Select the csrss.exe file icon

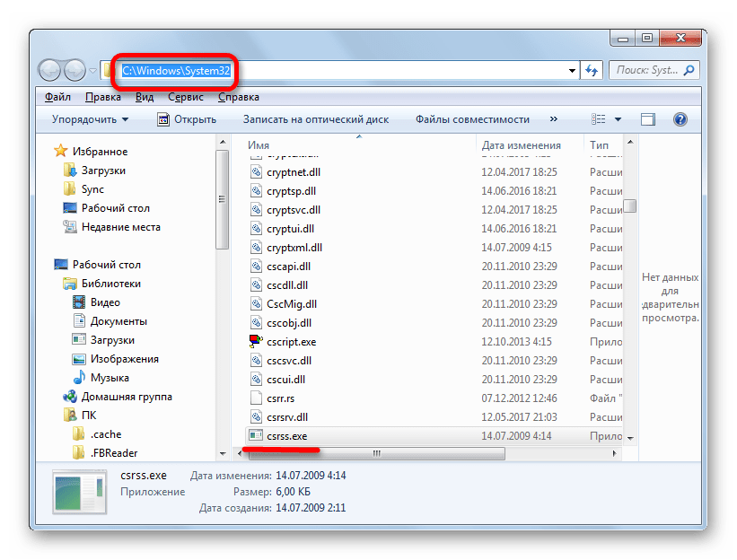pyautogui.click(x=256, y=435)
